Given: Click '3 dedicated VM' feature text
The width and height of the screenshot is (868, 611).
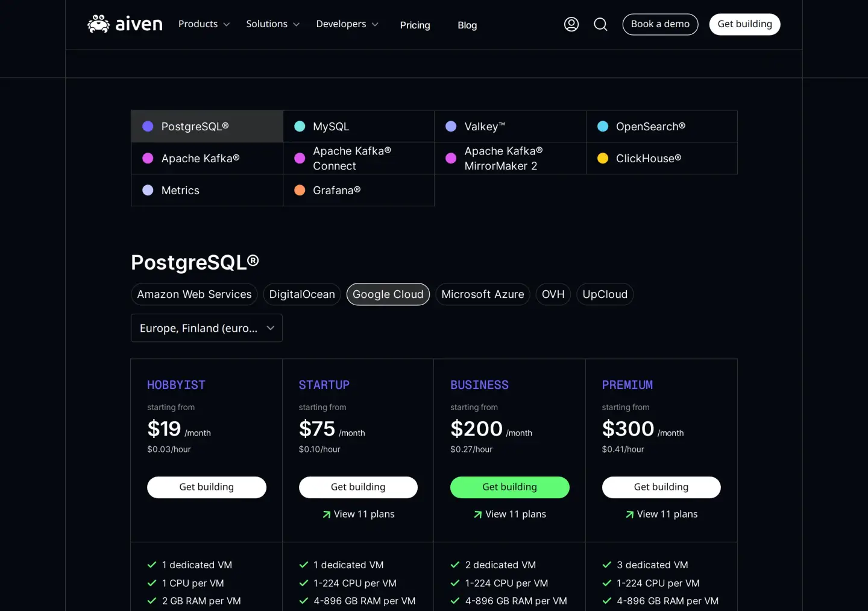Looking at the screenshot, I should [x=652, y=565].
